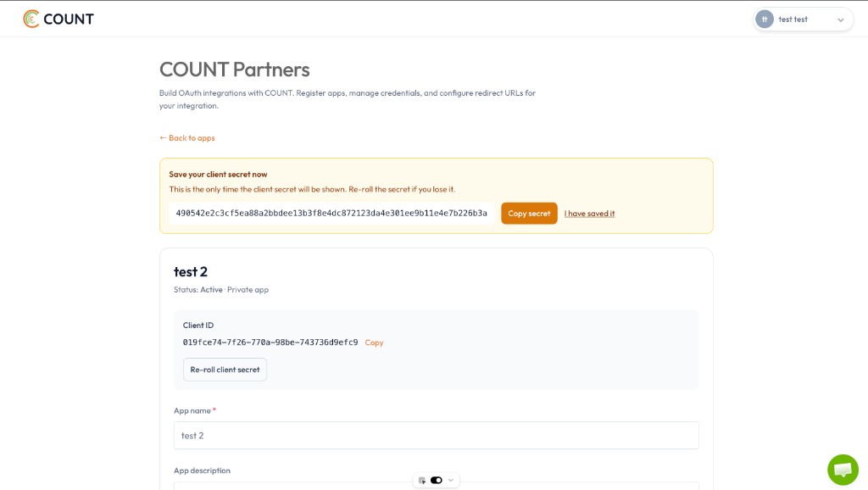The width and height of the screenshot is (868, 490).
Task: Focus the App name input field
Action: pos(437,435)
